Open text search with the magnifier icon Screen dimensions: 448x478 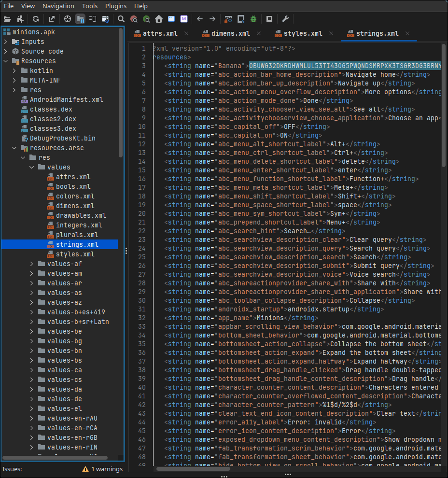pos(121,19)
